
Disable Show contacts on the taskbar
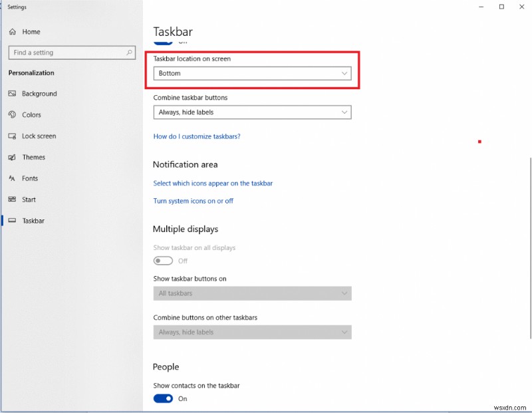tap(163, 398)
